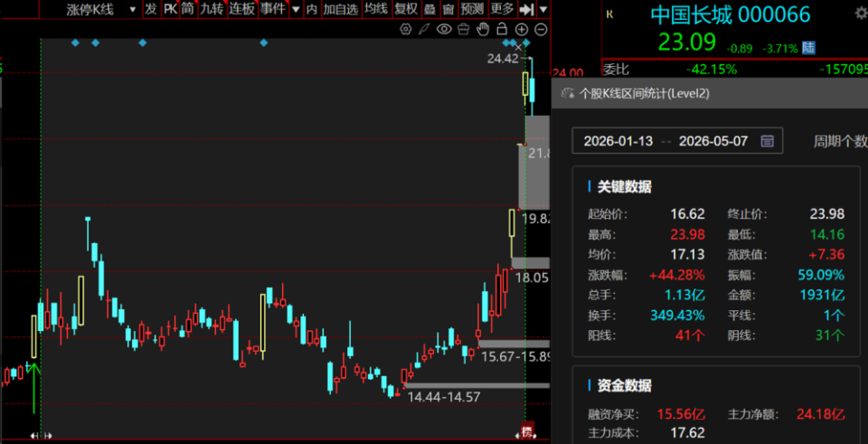The image size is (868, 444).
Task: Open the 复权 adjustment option
Action: (406, 9)
